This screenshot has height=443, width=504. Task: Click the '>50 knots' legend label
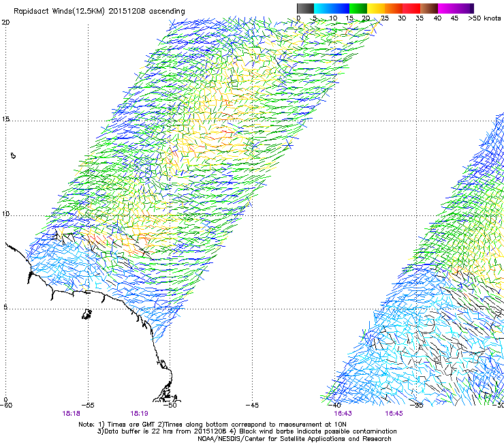click(x=484, y=18)
